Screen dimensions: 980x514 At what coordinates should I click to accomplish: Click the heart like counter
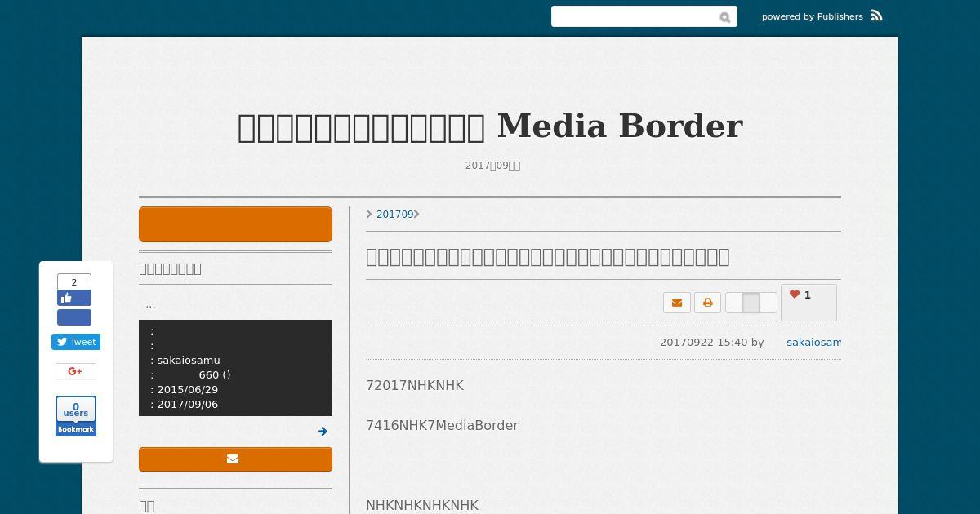pyautogui.click(x=808, y=302)
